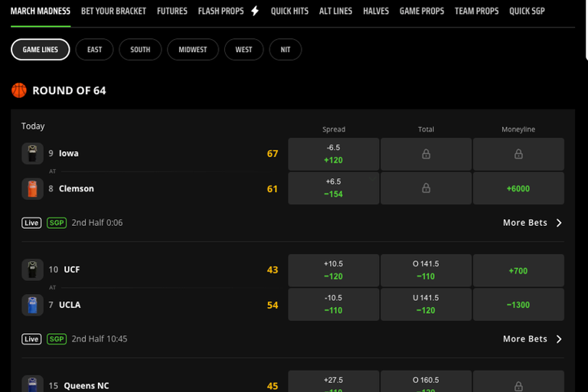
Task: Open More Bets for UCF at UCLA
Action: coord(525,339)
